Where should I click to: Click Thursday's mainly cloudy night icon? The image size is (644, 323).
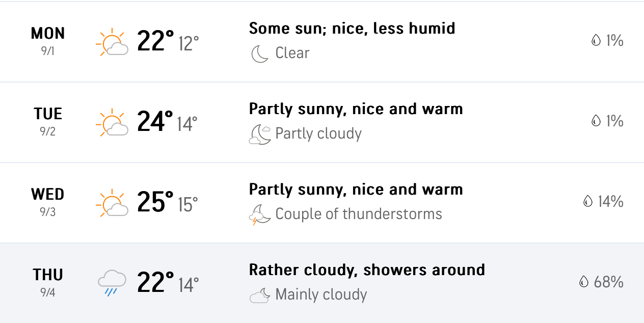tap(260, 295)
